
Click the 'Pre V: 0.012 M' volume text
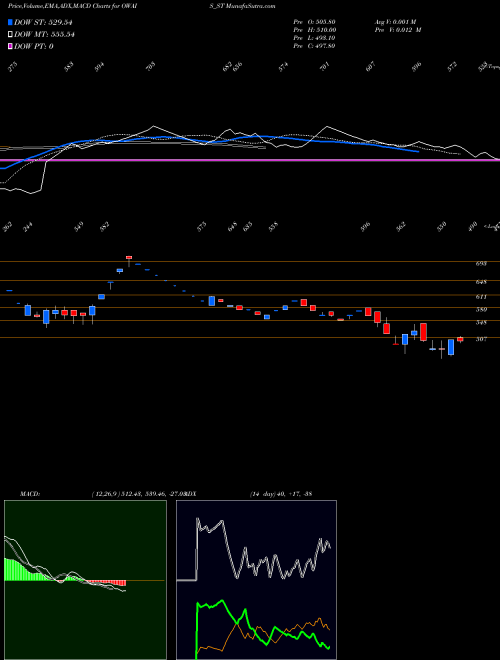coord(398,30)
